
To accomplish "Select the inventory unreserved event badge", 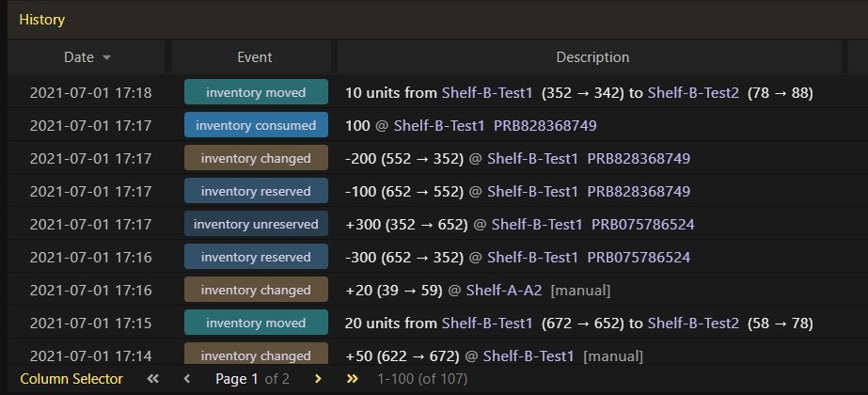I will pyautogui.click(x=257, y=224).
